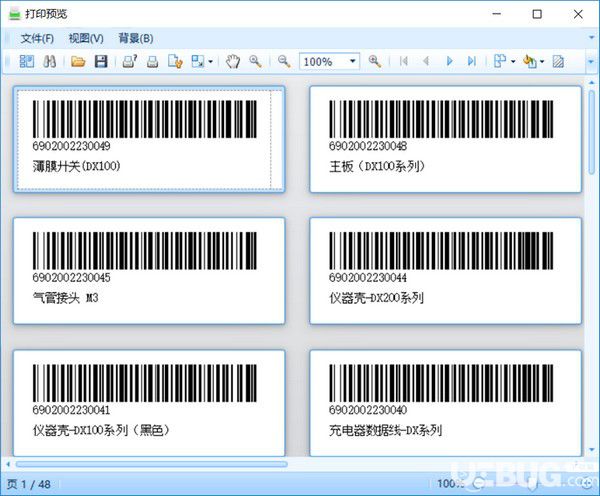Click the Multiple Pages icon

(x=500, y=61)
